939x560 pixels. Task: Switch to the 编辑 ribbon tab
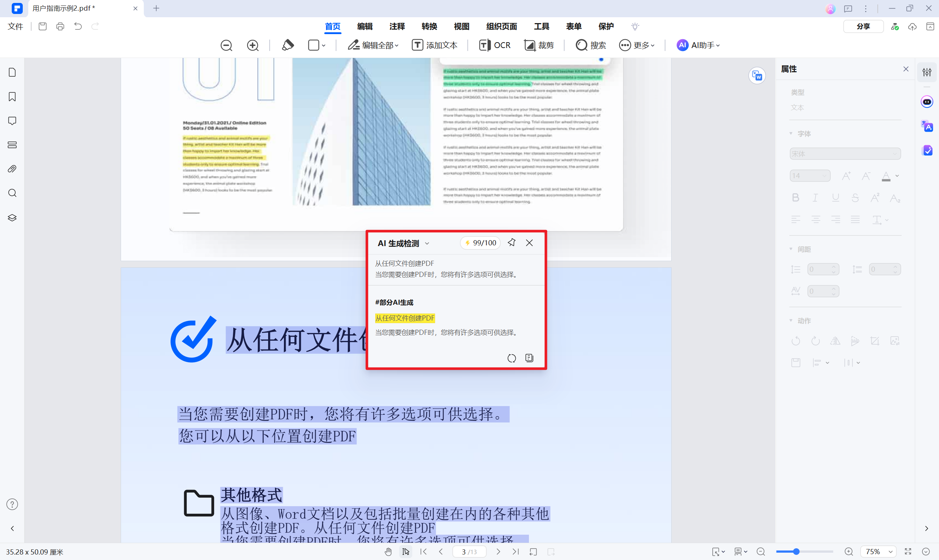364,26
